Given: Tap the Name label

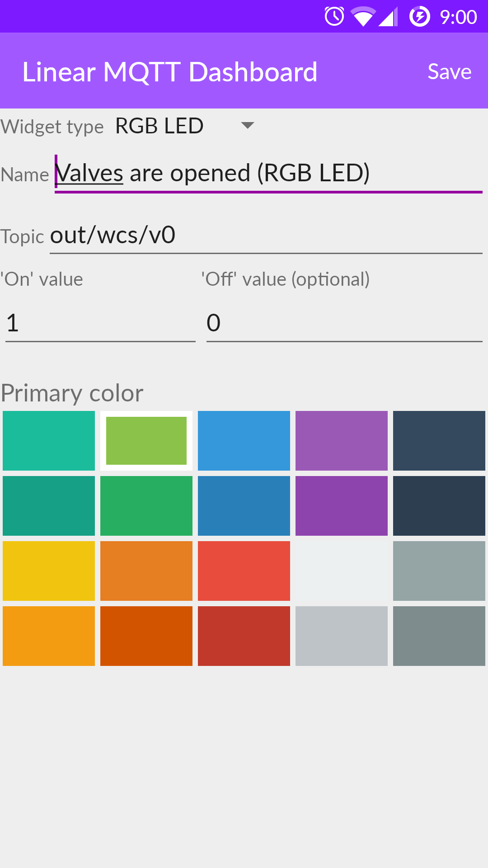Looking at the screenshot, I should [x=25, y=175].
